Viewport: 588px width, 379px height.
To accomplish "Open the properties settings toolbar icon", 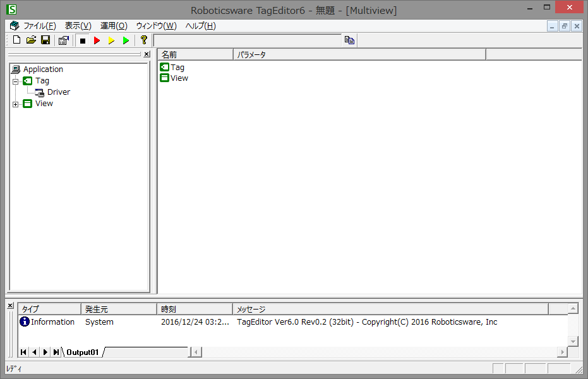I will 64,40.
